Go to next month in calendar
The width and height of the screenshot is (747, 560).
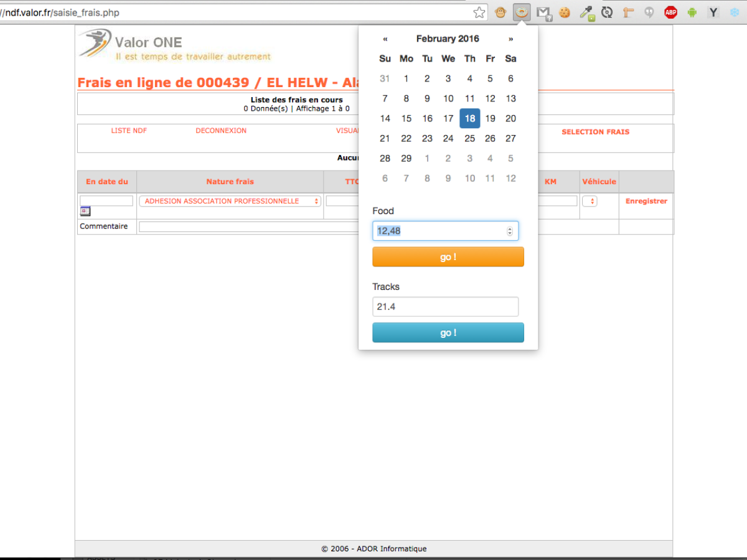click(x=510, y=39)
